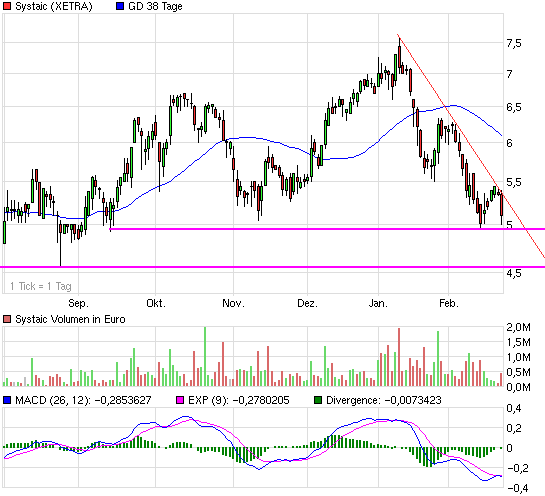Select the 'GD 38 Tage' legend label
Image resolution: width=545 pixels, height=496 pixels.
pyautogui.click(x=155, y=6)
